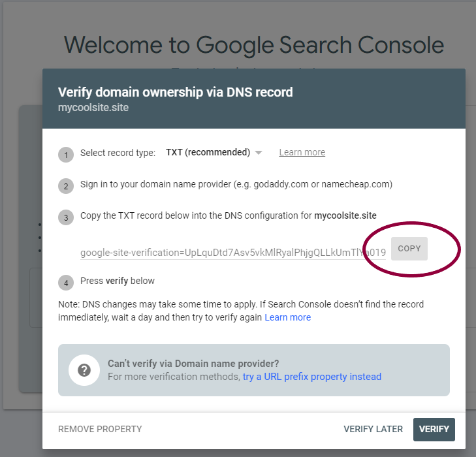Click the dropdown arrow beside TXT (recommended)

point(259,153)
